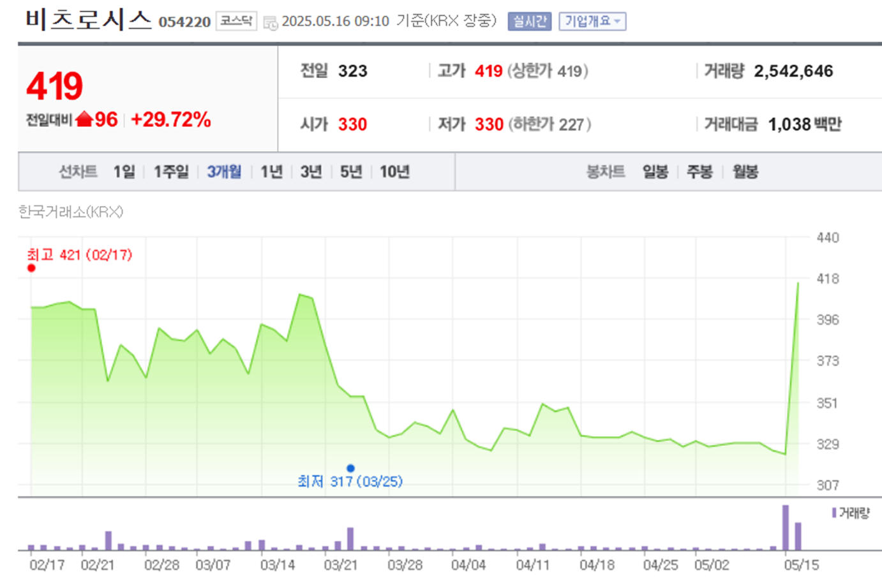Click the red up-arrow price change icon

84,119
